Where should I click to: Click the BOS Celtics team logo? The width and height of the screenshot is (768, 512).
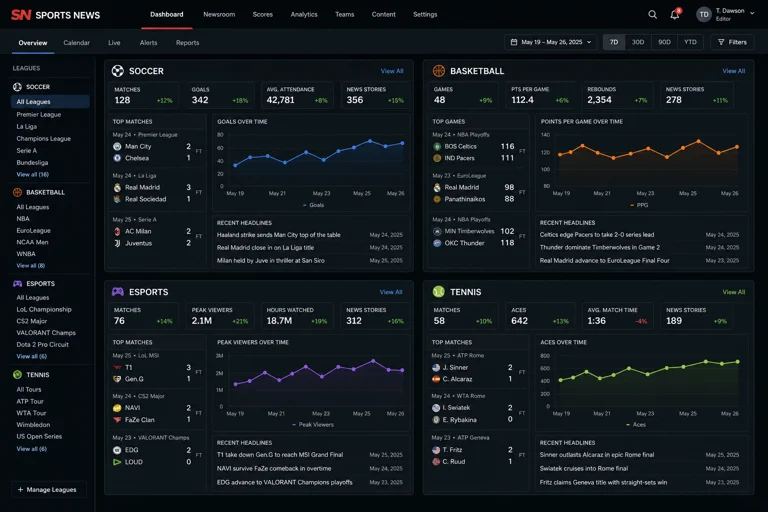point(437,146)
